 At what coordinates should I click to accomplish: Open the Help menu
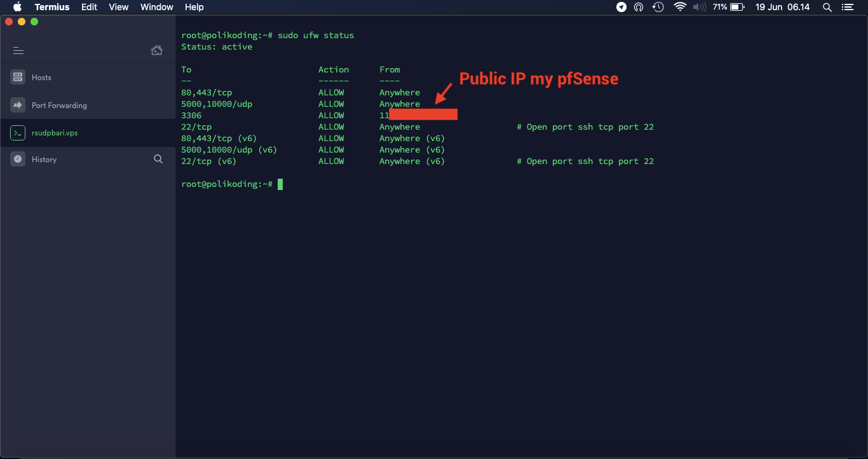(194, 7)
